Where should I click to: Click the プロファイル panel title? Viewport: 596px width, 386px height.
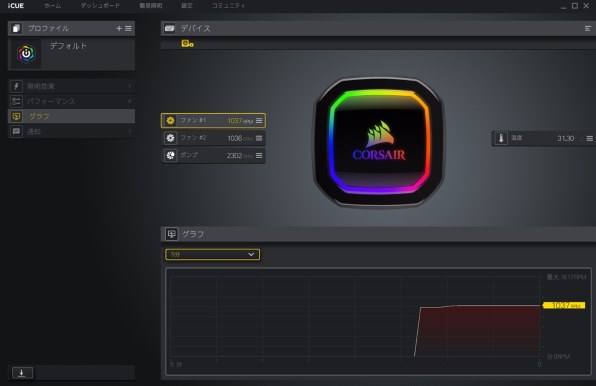click(48, 28)
